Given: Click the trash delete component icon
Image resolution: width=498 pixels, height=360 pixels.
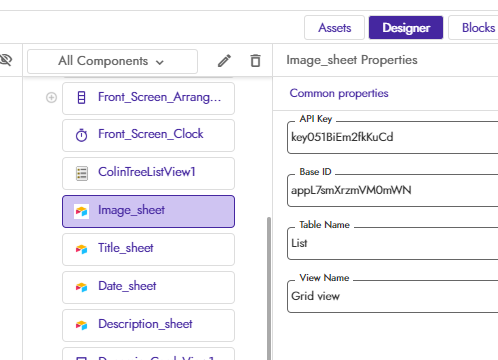Looking at the screenshot, I should (x=255, y=61).
